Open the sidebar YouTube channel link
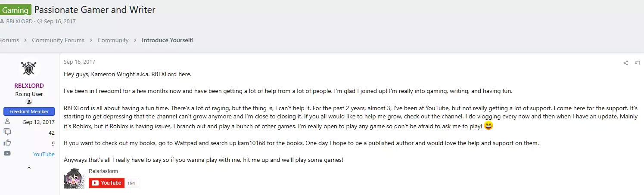The height and width of the screenshot is (195, 644). [x=44, y=154]
